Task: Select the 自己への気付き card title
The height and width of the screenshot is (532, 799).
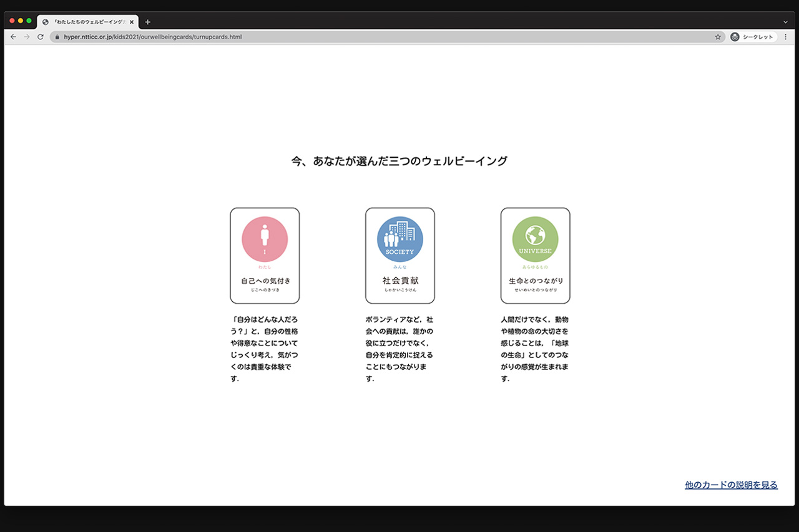Action: pos(266,281)
